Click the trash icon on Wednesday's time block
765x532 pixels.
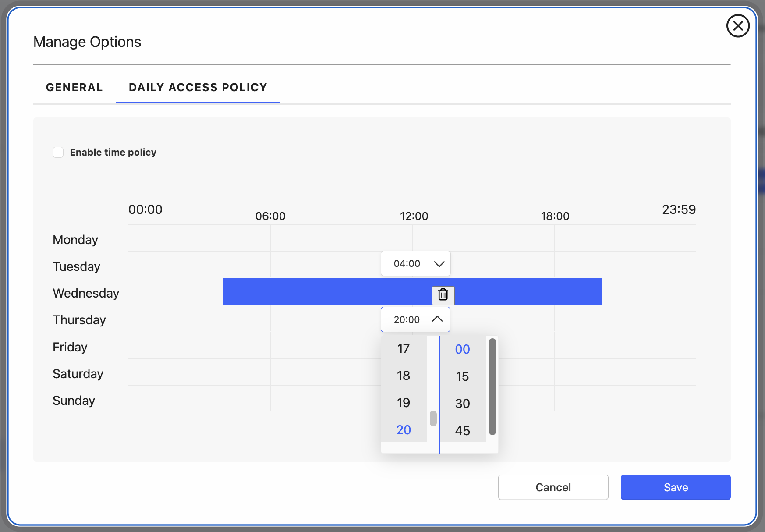point(443,295)
